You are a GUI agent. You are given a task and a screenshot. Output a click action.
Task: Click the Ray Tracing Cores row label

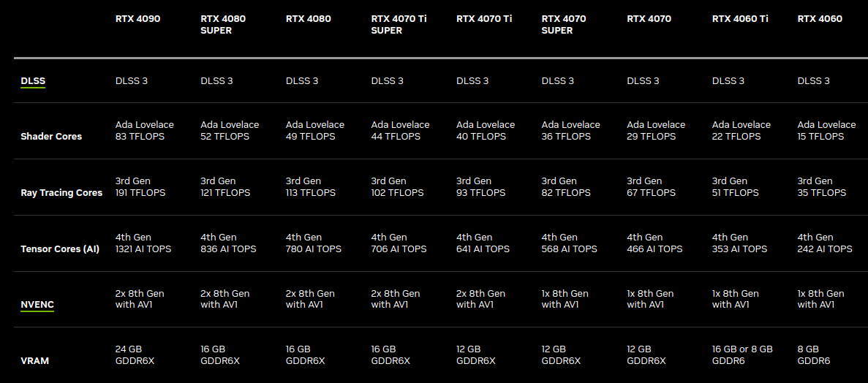click(x=61, y=193)
